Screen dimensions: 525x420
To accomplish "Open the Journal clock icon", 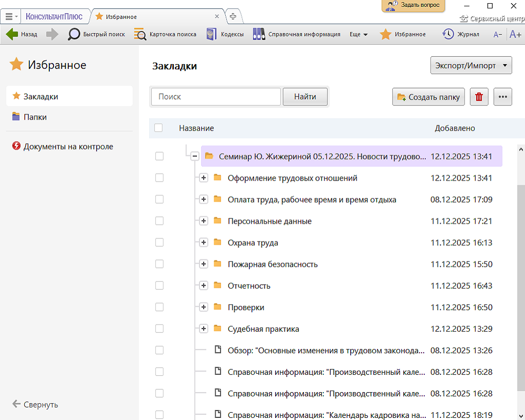I will coord(448,35).
